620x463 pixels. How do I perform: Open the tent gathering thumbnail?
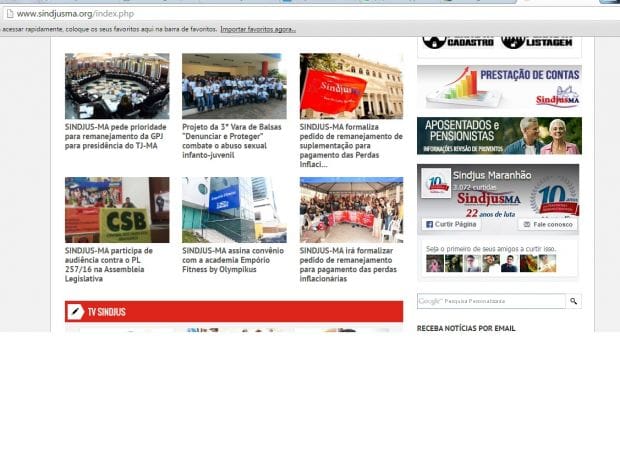click(351, 210)
